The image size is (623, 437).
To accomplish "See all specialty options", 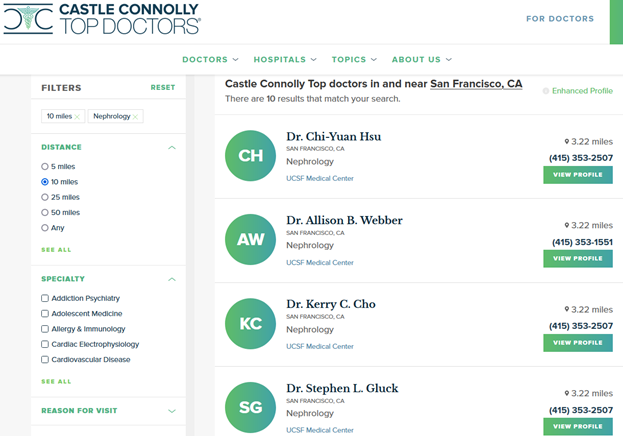I will (x=56, y=381).
